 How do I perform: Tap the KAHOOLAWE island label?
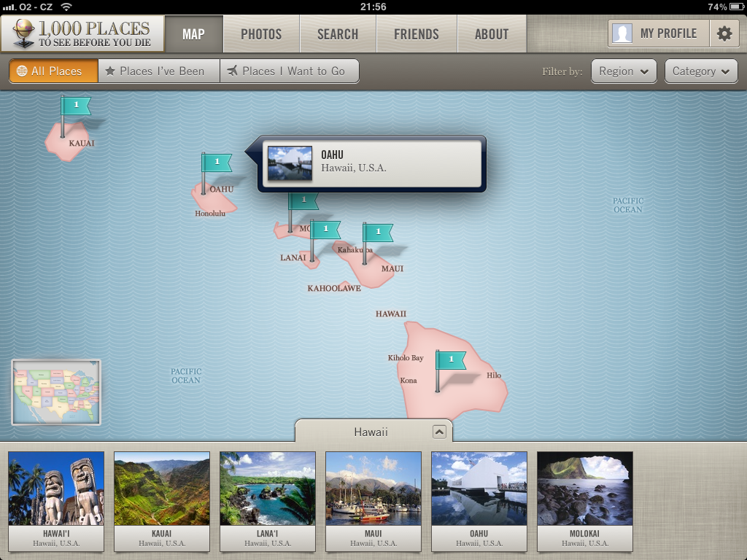334,288
